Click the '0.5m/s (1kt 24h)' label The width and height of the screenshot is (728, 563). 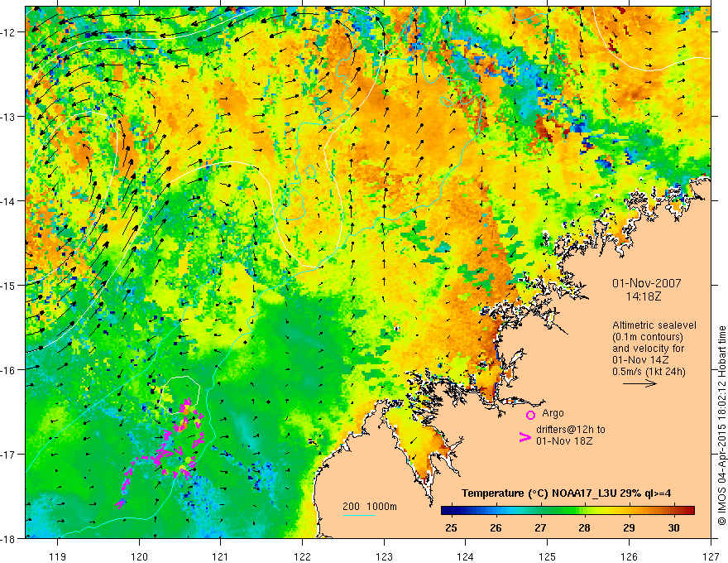(x=649, y=372)
